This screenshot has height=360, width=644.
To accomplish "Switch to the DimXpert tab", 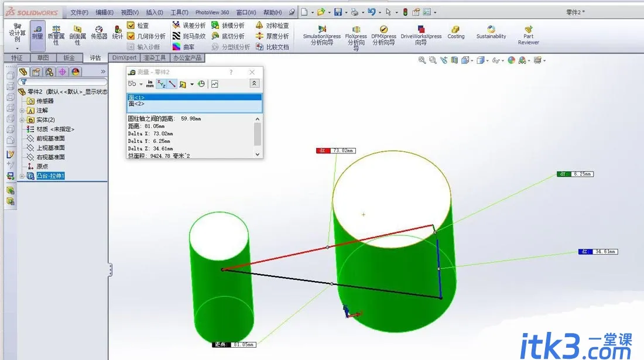I will 125,58.
